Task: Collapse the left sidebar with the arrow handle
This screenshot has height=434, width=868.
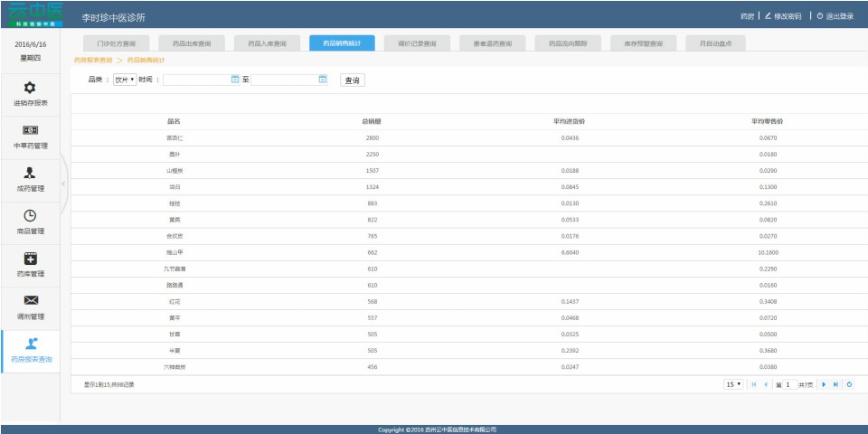Action: tap(63, 184)
